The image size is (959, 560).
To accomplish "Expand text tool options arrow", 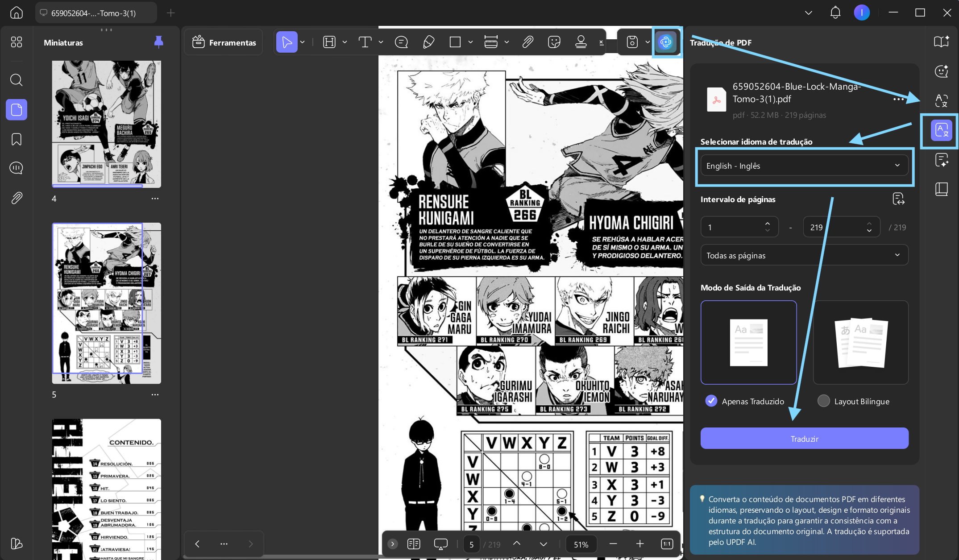I will pos(381,42).
